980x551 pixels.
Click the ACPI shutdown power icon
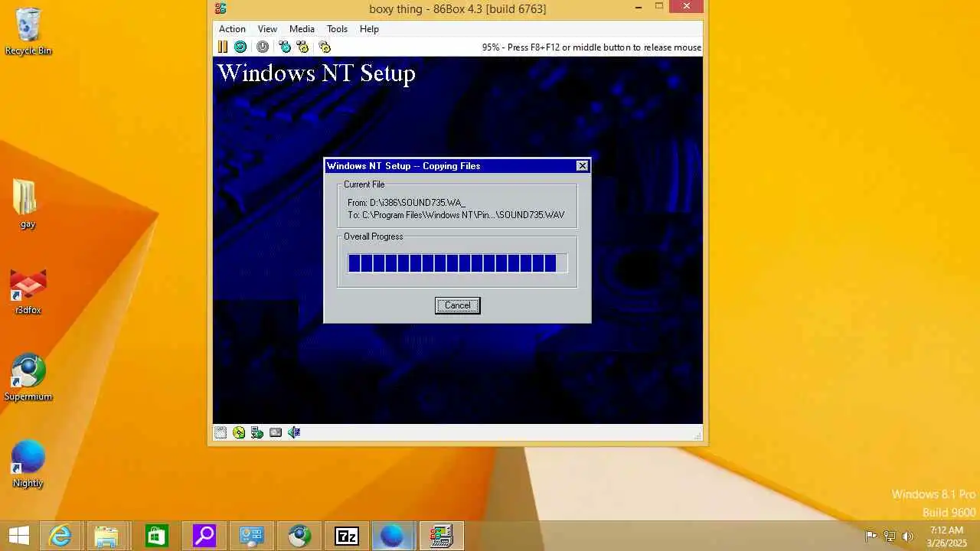(263, 47)
